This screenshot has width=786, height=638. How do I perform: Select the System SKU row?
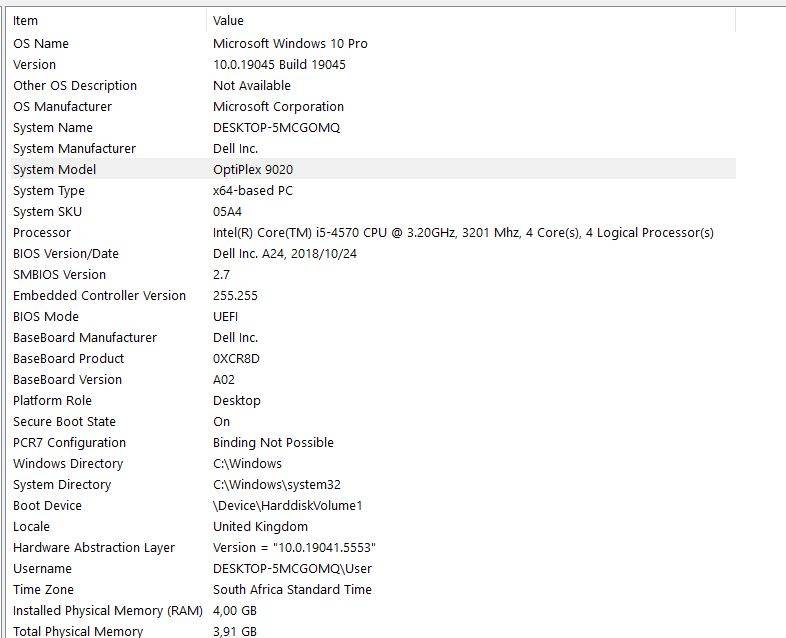48,211
